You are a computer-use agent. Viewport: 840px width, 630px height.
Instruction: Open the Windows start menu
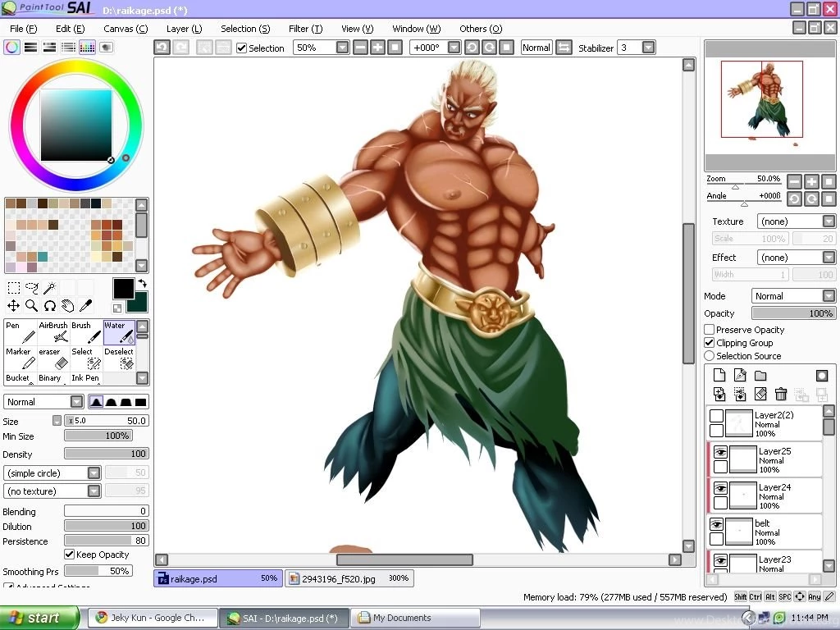point(39,618)
